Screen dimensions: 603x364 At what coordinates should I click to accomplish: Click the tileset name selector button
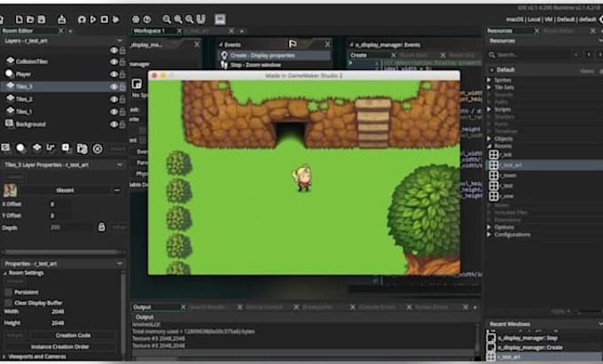coord(65,190)
